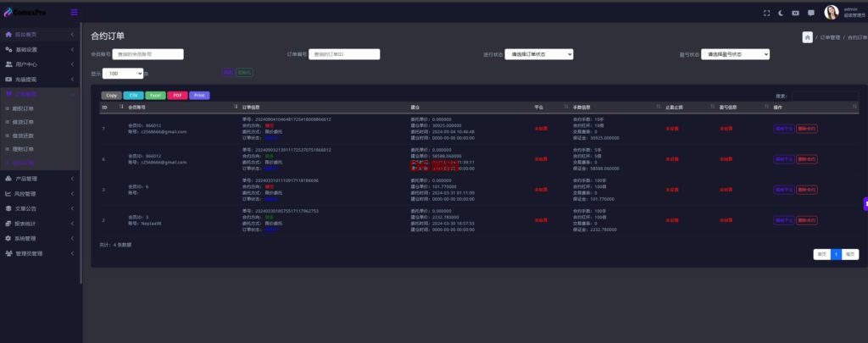Export the table with the CSV button

coord(133,95)
